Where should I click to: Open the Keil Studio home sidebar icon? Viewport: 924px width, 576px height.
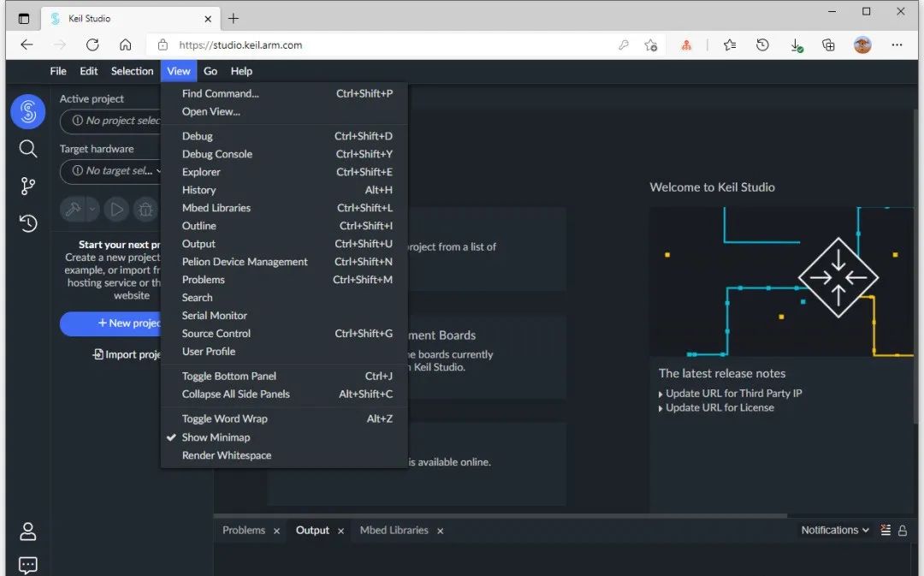click(27, 111)
